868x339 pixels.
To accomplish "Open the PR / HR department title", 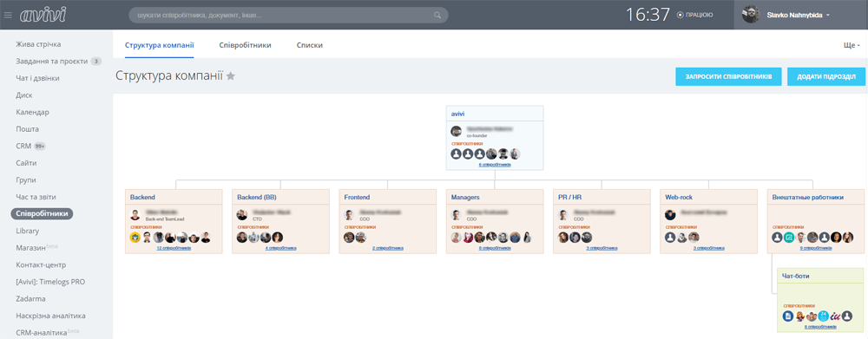I will [x=570, y=197].
